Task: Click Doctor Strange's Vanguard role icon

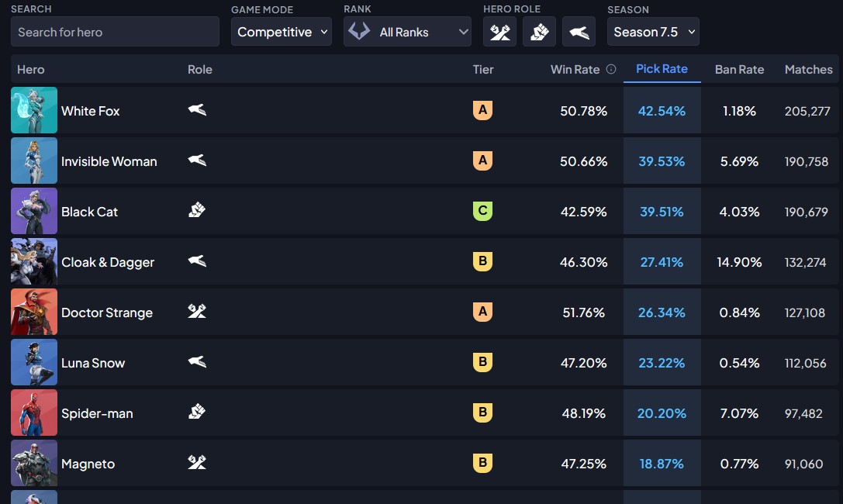Action: pos(197,311)
